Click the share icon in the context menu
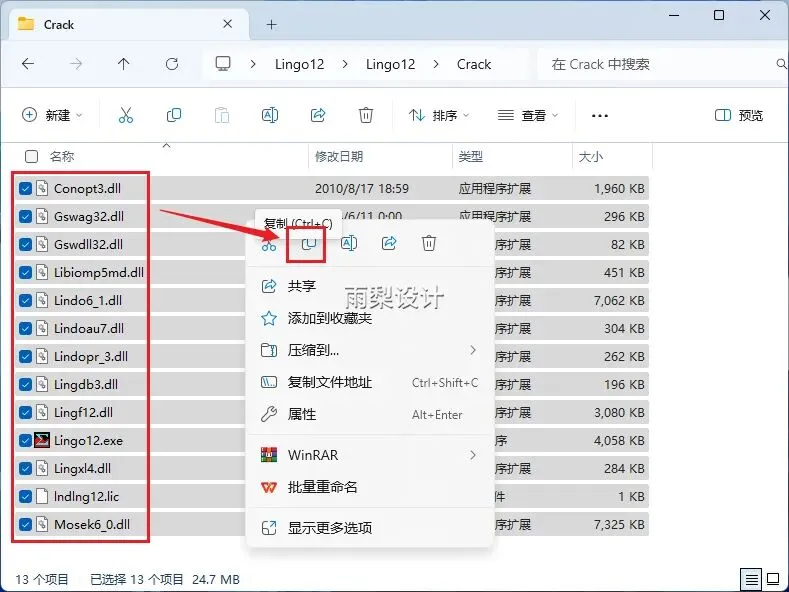 tap(389, 244)
